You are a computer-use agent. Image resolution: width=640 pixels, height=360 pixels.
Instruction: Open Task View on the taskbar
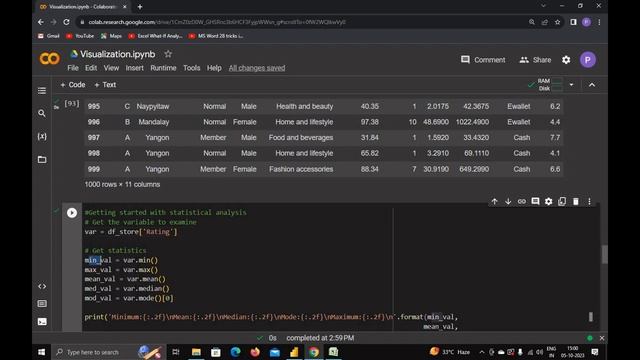tap(176, 352)
